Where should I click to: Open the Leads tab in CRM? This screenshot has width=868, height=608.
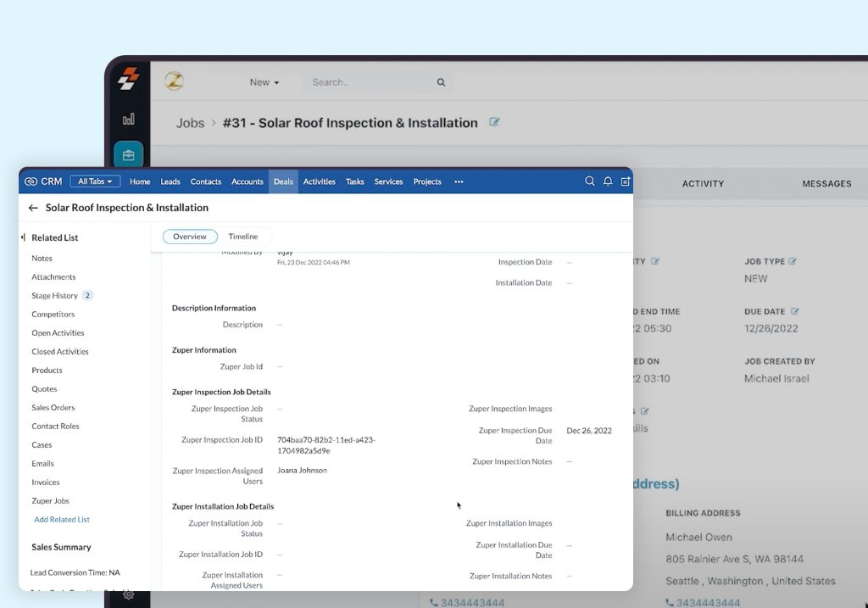(x=170, y=181)
